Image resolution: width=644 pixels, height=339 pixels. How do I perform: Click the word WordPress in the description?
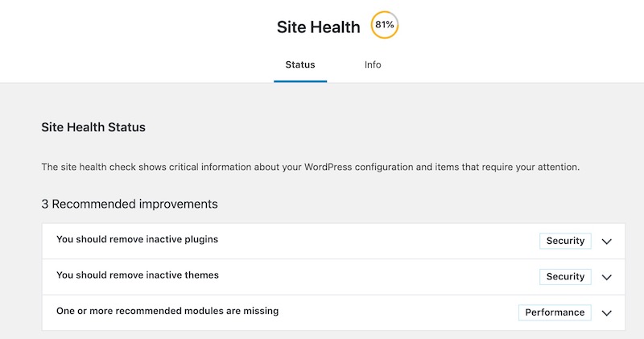pos(328,167)
